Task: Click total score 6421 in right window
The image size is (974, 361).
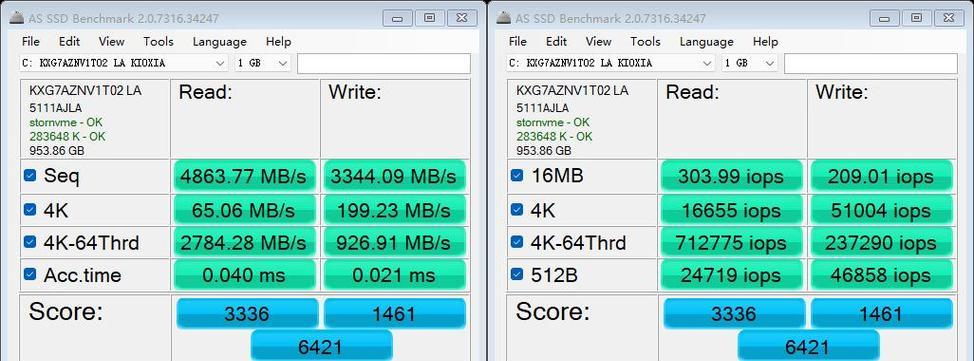Action: pyautogui.click(x=808, y=345)
